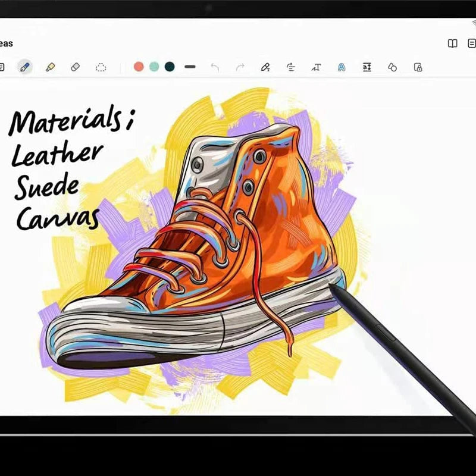Select the Pen tool
The height and width of the screenshot is (476, 476).
tap(25, 67)
